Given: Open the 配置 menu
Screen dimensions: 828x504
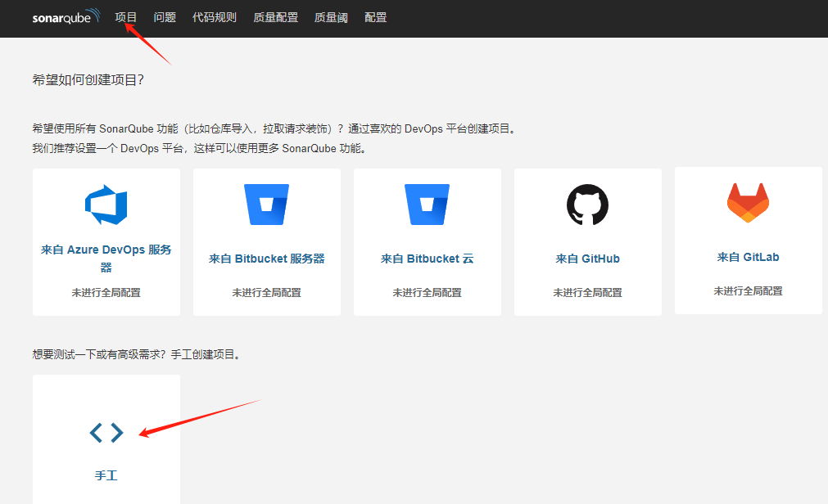Looking at the screenshot, I should [x=375, y=17].
